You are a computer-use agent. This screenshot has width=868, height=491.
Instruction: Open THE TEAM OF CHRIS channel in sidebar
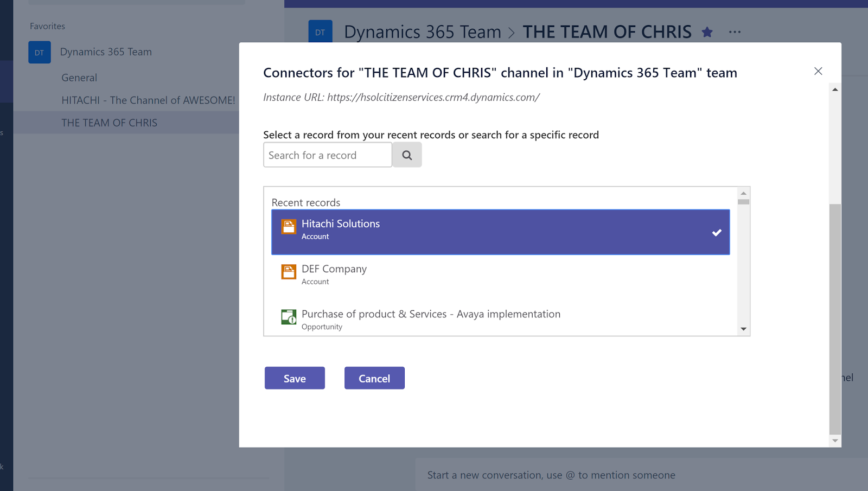pos(109,123)
